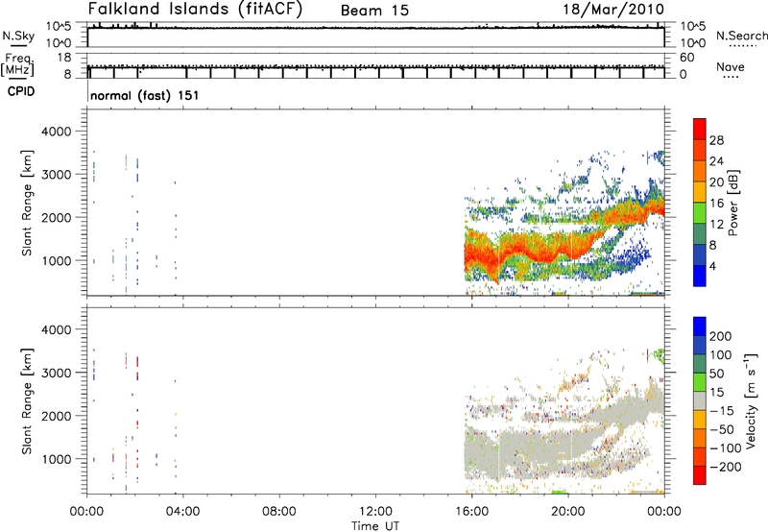
Task: Click the "4" label on the Power colorbar
Action: pyautogui.click(x=712, y=266)
